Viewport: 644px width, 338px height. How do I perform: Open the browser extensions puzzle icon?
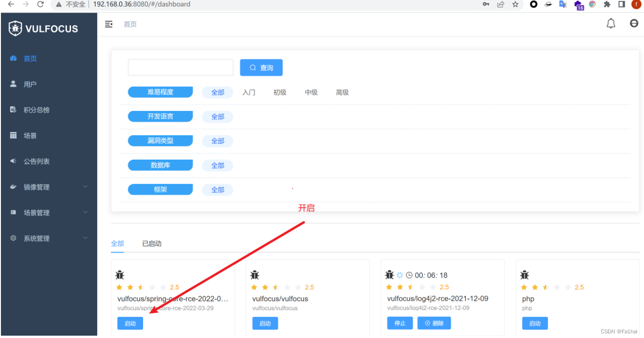pyautogui.click(x=607, y=4)
